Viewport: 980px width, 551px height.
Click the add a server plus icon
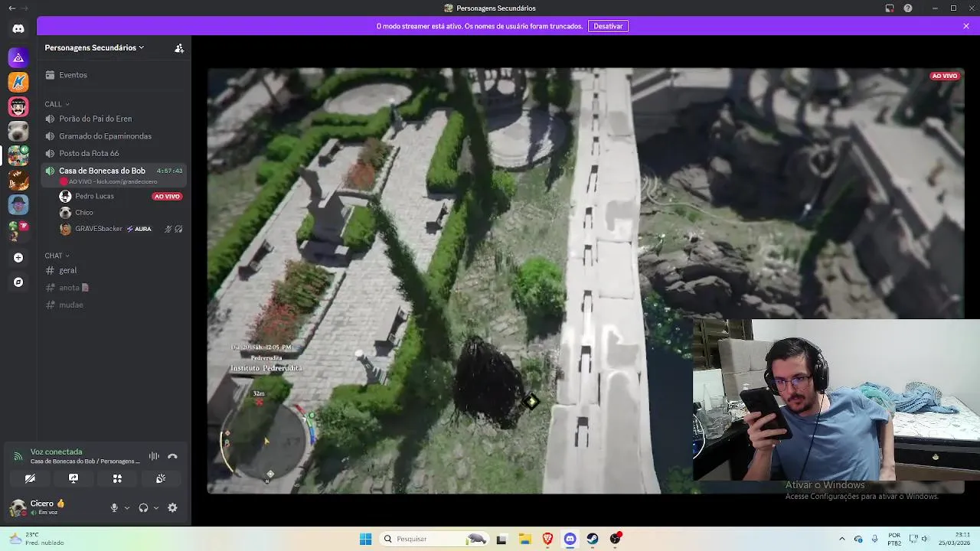click(x=18, y=258)
